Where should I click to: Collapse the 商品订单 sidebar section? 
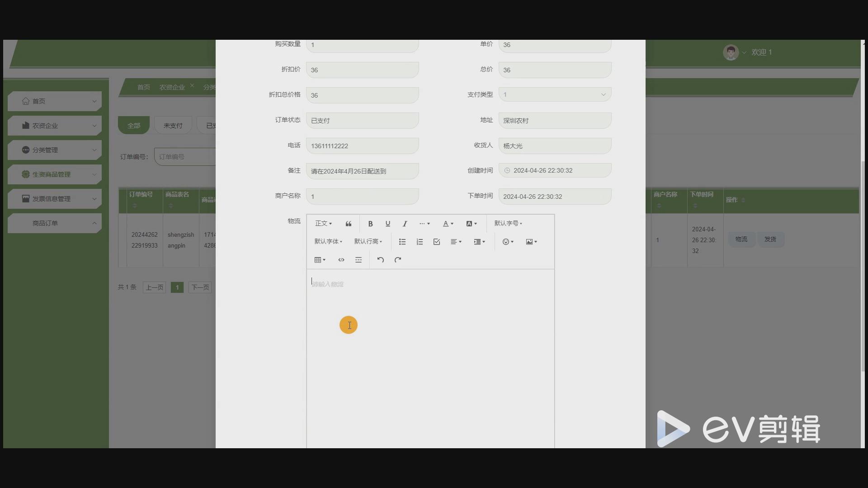(54, 223)
